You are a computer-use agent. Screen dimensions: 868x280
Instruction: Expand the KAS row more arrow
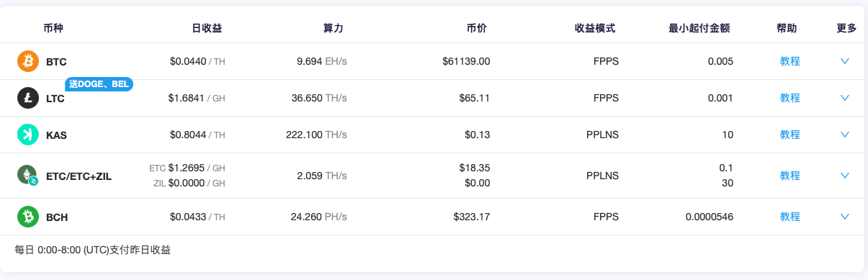(x=845, y=135)
